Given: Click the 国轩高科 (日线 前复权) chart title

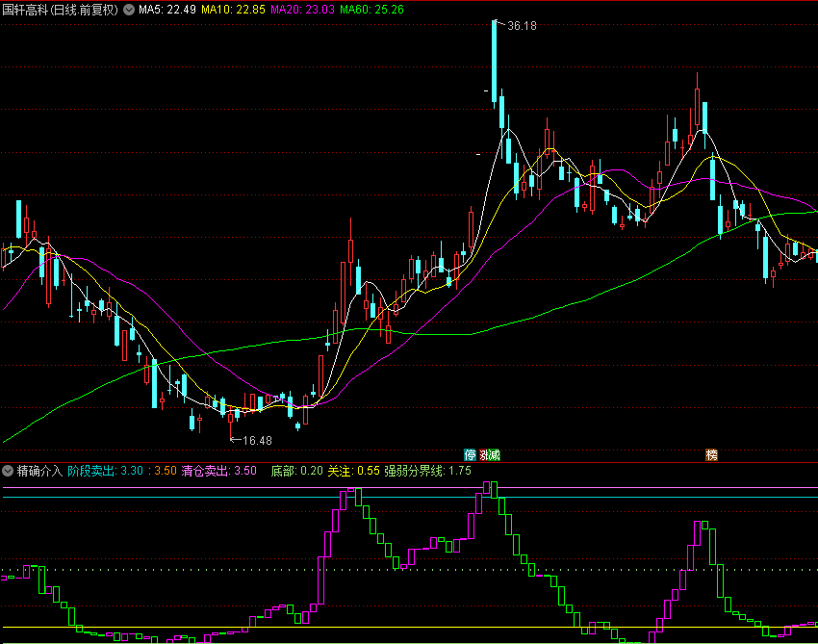Looking at the screenshot, I should [x=61, y=10].
